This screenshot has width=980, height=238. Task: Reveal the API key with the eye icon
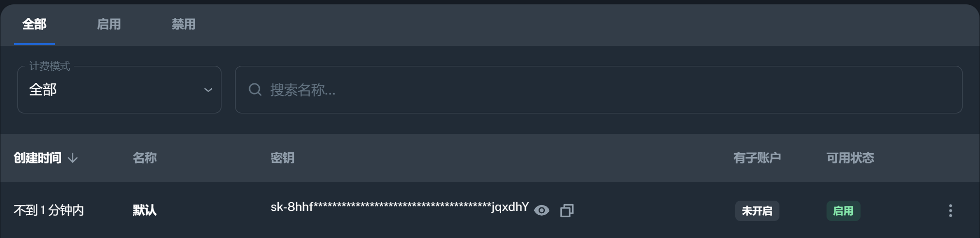click(541, 210)
